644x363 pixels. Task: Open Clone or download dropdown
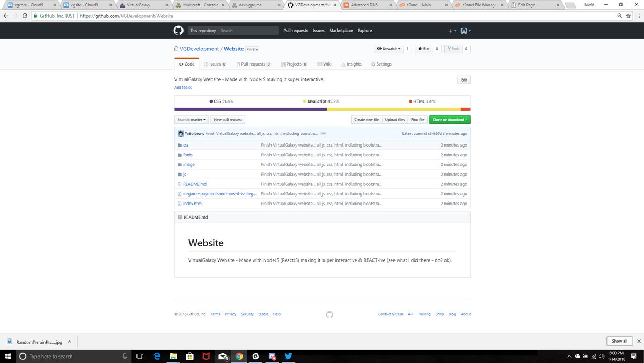(x=450, y=120)
